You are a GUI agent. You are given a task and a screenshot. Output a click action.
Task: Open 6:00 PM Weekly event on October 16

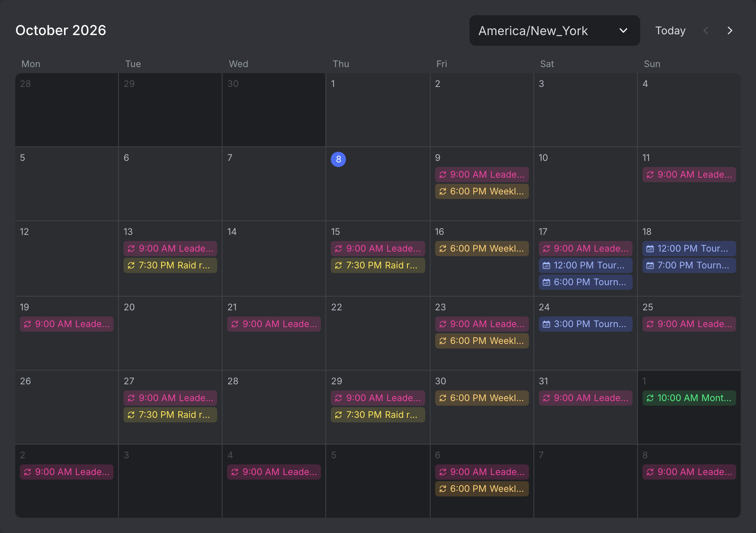pos(482,249)
